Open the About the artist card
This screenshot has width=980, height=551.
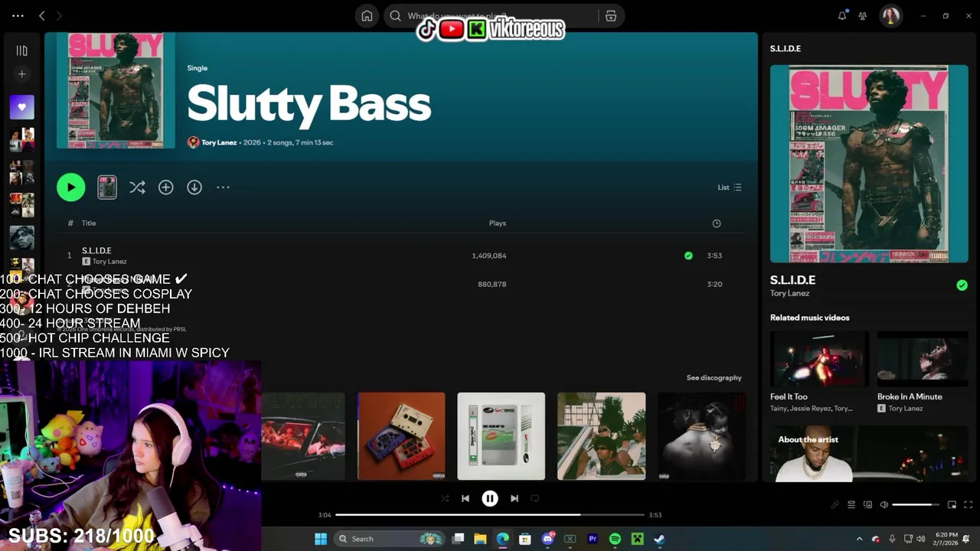(869, 455)
